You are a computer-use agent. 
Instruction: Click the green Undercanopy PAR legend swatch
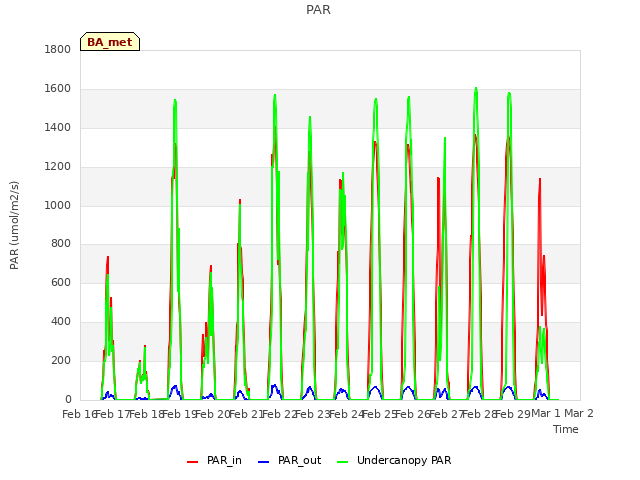point(343,462)
